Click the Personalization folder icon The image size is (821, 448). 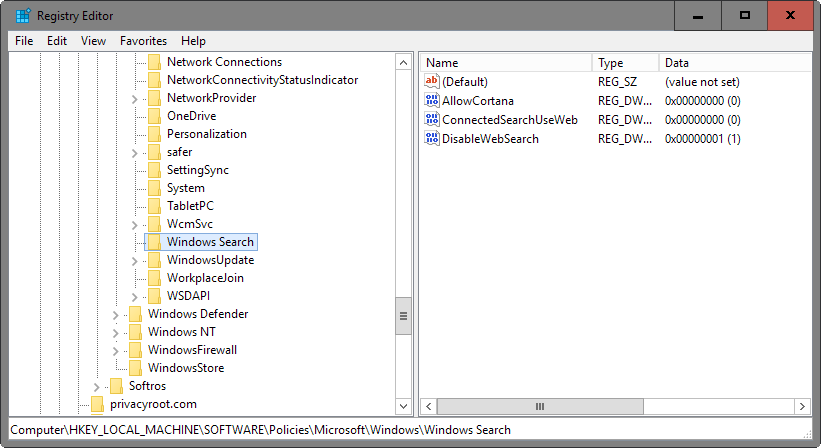tap(154, 134)
